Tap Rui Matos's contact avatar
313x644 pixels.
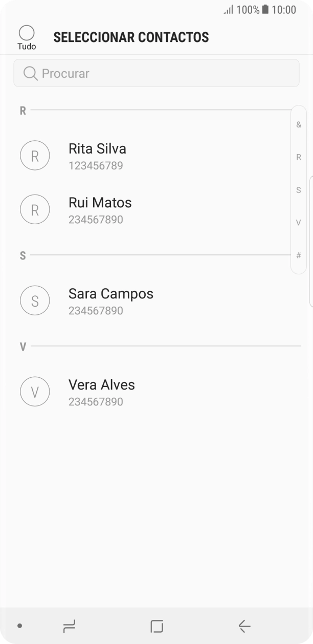pos(35,209)
